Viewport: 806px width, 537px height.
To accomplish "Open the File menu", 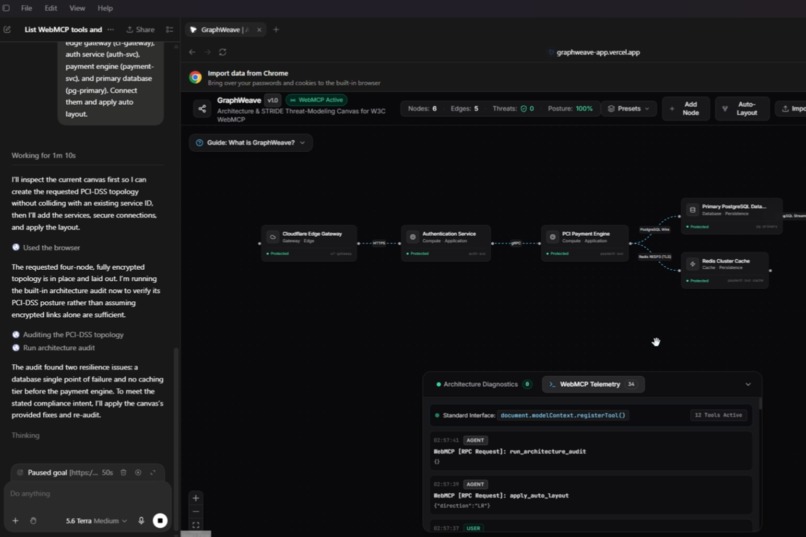I will [27, 8].
